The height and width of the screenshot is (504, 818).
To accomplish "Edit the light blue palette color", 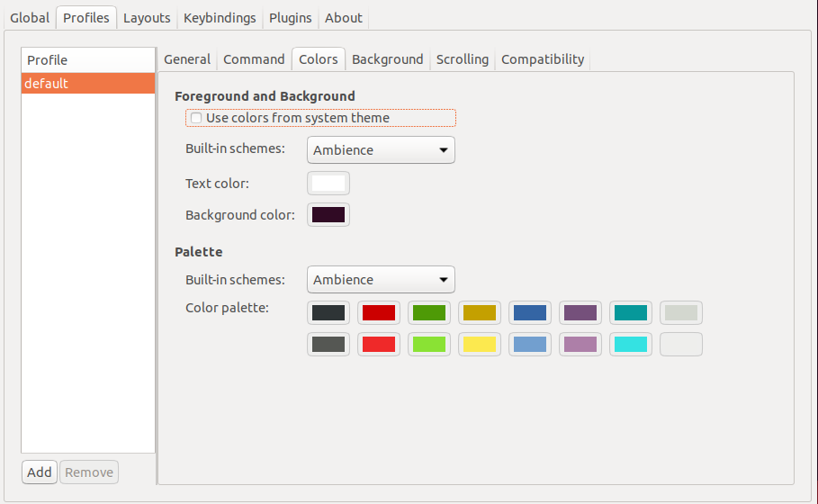I will pos(529,345).
